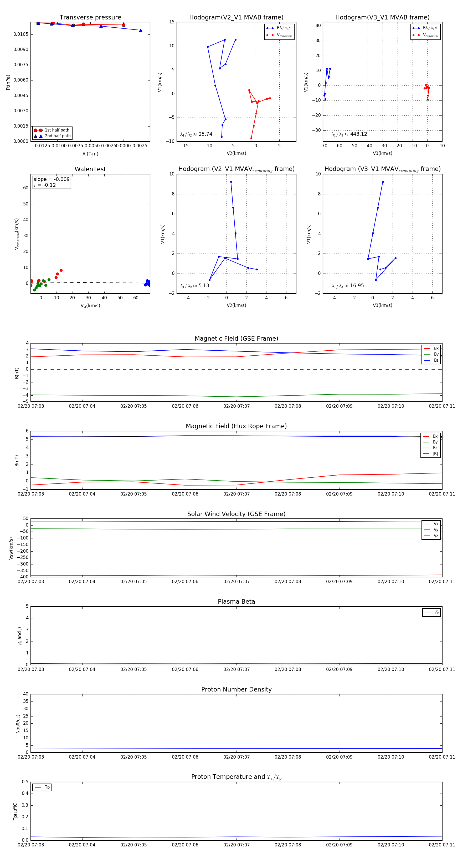Click the βp legend entry in Plasma Beta panel

click(x=431, y=612)
